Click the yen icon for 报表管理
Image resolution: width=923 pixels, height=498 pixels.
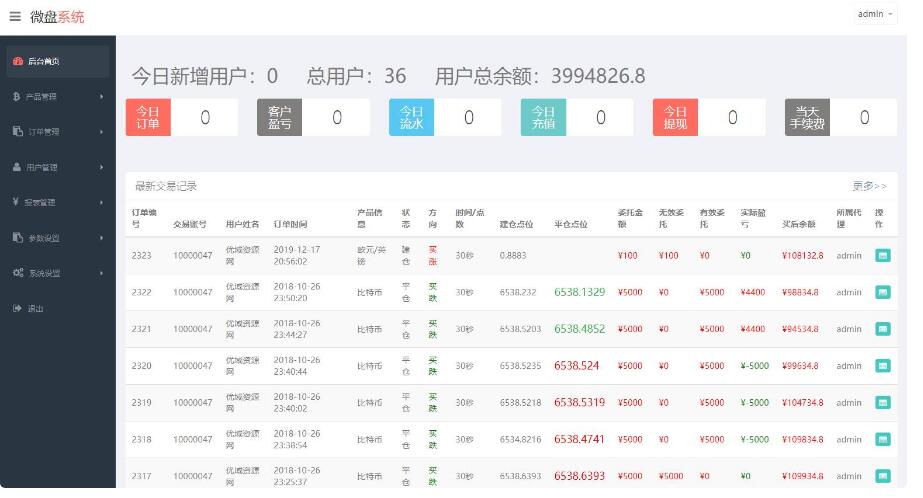pyautogui.click(x=16, y=202)
